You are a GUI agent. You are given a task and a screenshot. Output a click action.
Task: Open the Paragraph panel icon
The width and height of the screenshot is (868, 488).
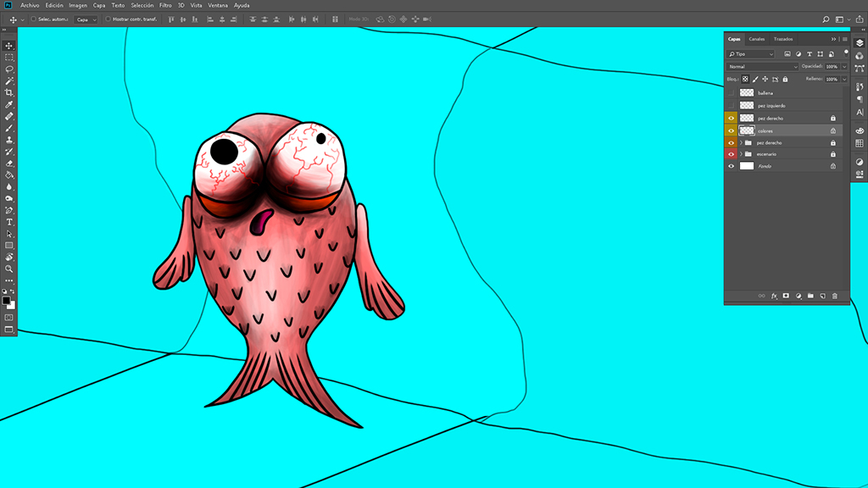[x=860, y=99]
